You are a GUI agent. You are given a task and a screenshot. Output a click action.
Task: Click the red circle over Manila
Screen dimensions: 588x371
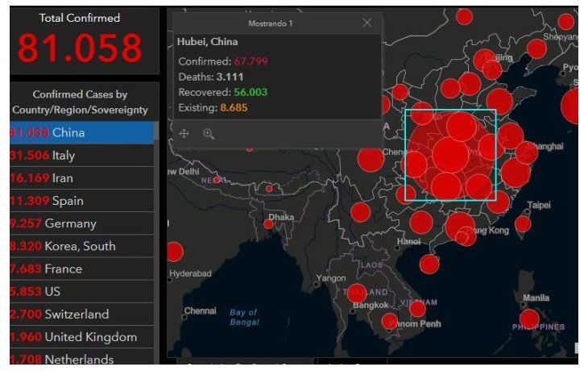click(x=529, y=319)
